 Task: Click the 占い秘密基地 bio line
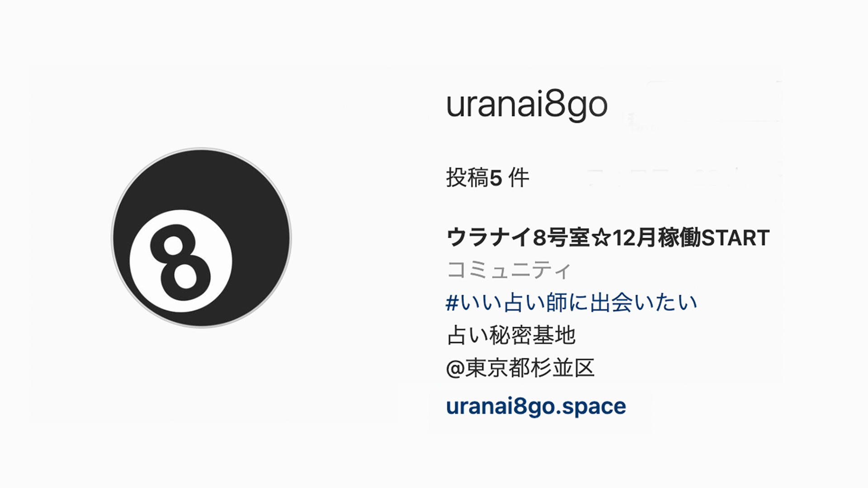tap(511, 335)
